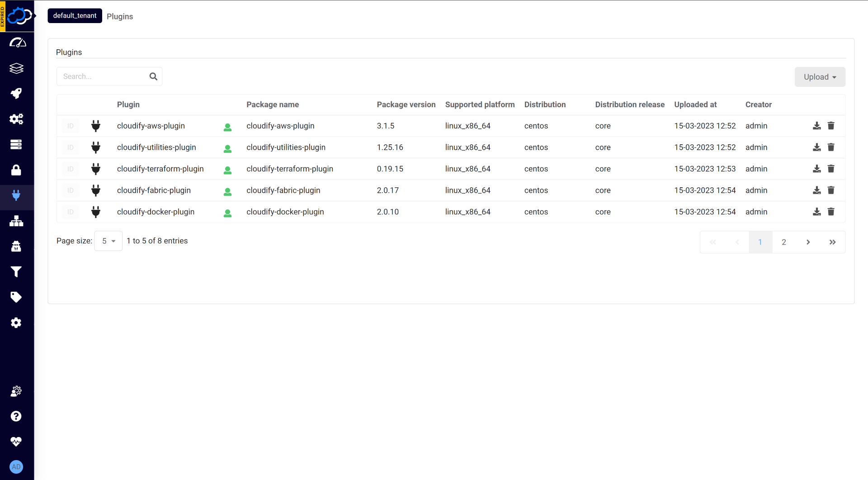This screenshot has width=868, height=480.
Task: Go to the first page arrow
Action: tap(712, 242)
